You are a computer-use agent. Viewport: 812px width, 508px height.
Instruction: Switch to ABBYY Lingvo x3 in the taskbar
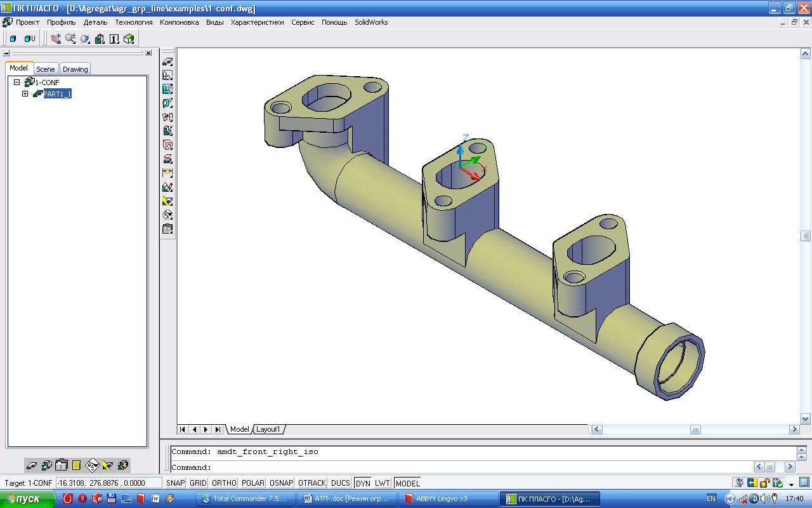[x=449, y=498]
